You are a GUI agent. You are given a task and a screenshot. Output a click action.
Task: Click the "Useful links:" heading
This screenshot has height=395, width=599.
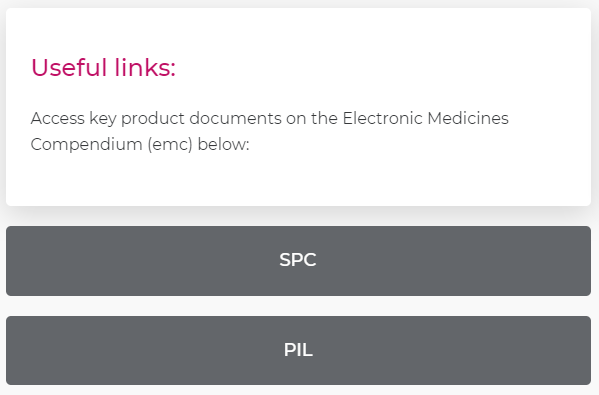click(x=103, y=68)
